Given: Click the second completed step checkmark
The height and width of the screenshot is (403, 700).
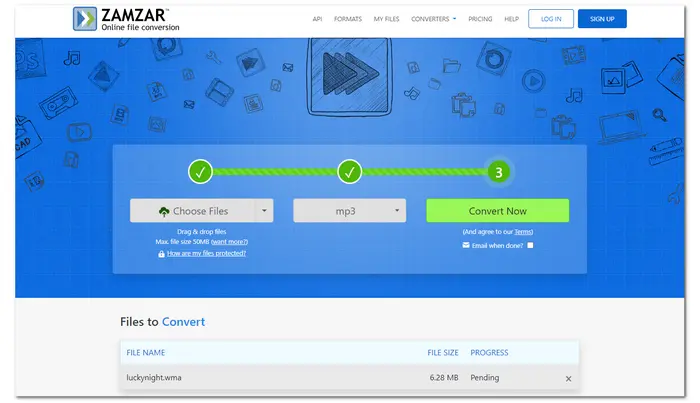Looking at the screenshot, I should pyautogui.click(x=350, y=172).
